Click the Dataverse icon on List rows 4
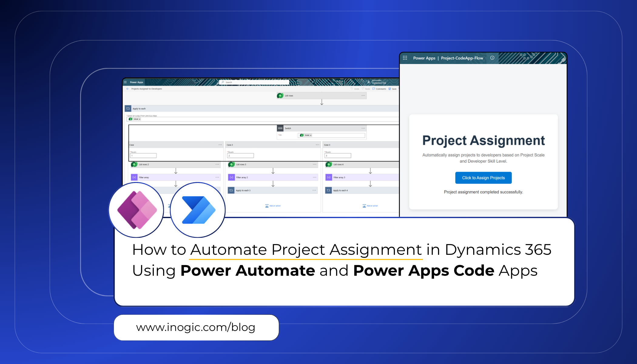The image size is (637, 364). (x=329, y=164)
